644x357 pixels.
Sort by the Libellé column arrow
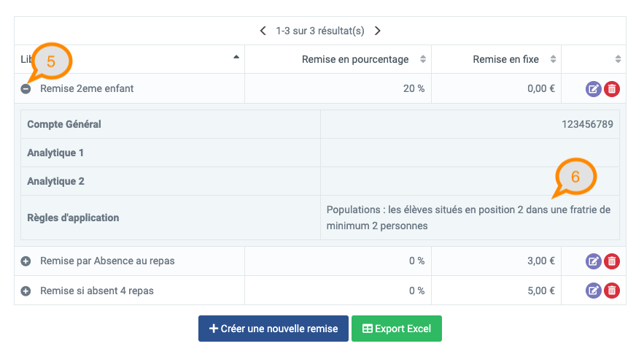tap(236, 57)
